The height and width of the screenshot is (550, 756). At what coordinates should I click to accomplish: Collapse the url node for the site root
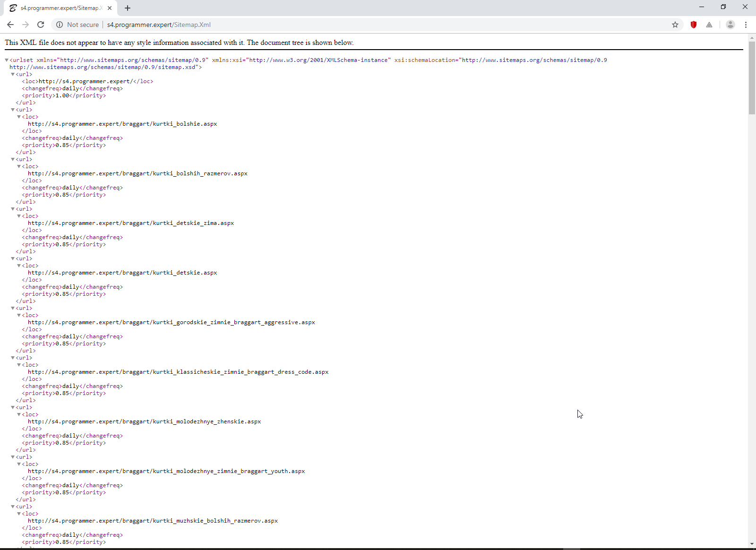tap(13, 74)
